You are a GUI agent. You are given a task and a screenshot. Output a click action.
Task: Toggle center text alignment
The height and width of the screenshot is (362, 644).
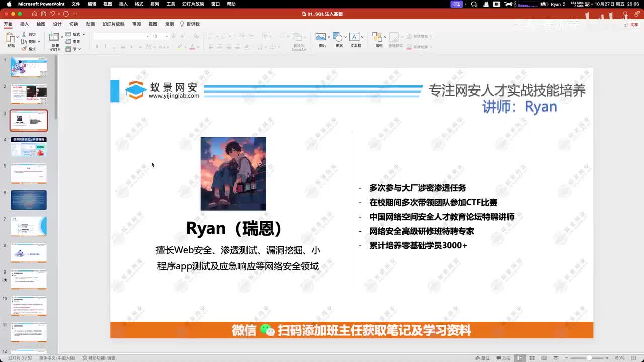(x=220, y=47)
